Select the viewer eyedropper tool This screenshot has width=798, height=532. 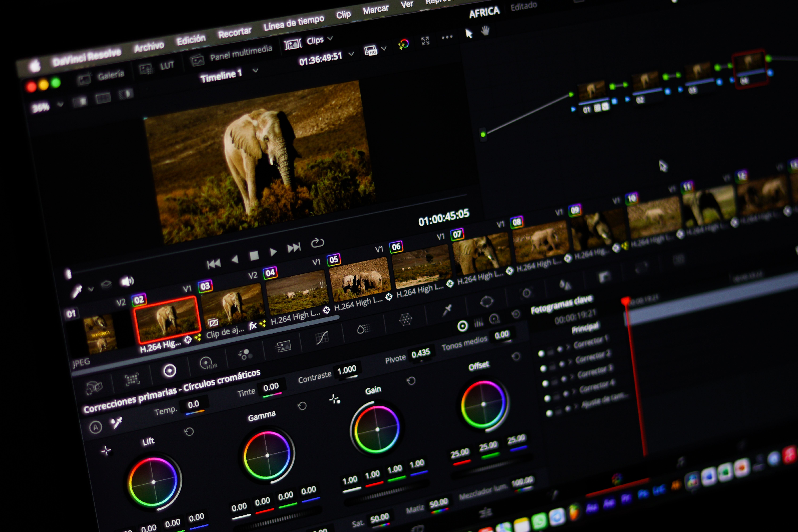(x=77, y=291)
